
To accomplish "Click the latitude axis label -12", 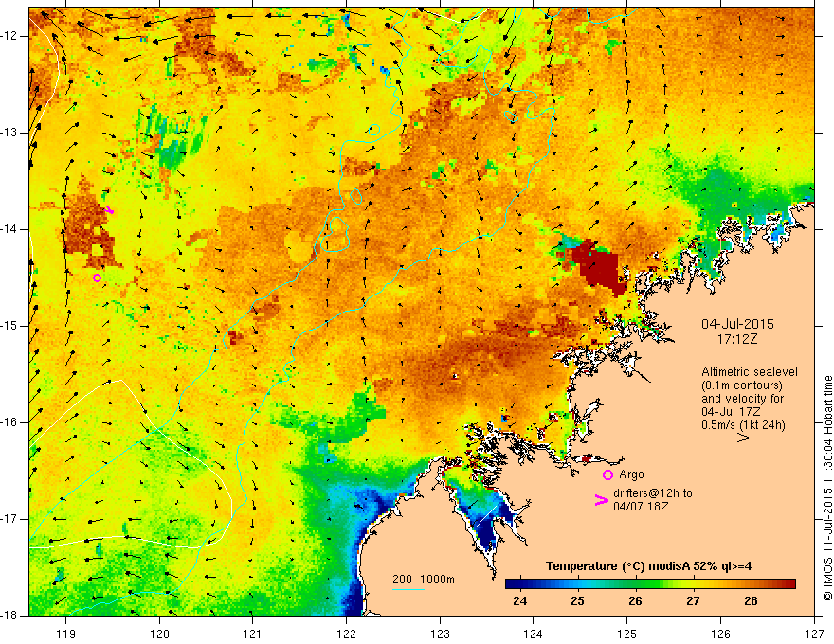I will [10, 36].
